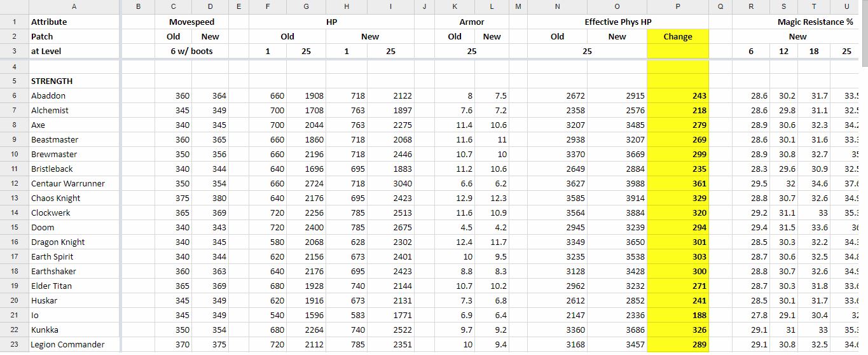Select the Huskar cell

74,301
